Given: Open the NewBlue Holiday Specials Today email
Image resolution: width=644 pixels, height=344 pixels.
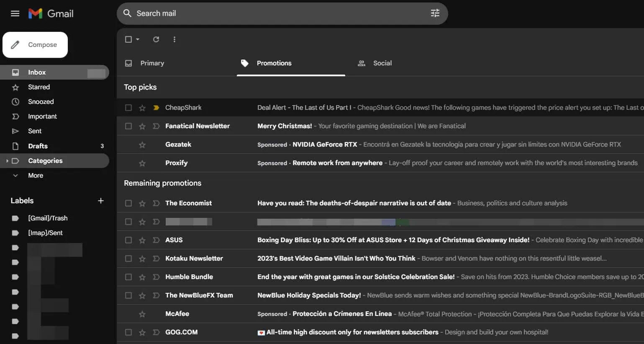Looking at the screenshot, I should tap(380, 295).
